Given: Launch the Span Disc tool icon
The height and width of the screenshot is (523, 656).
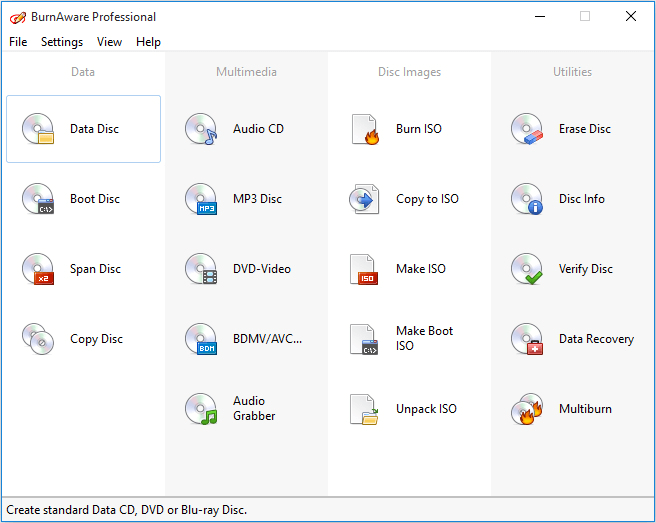Looking at the screenshot, I should pyautogui.click(x=38, y=269).
